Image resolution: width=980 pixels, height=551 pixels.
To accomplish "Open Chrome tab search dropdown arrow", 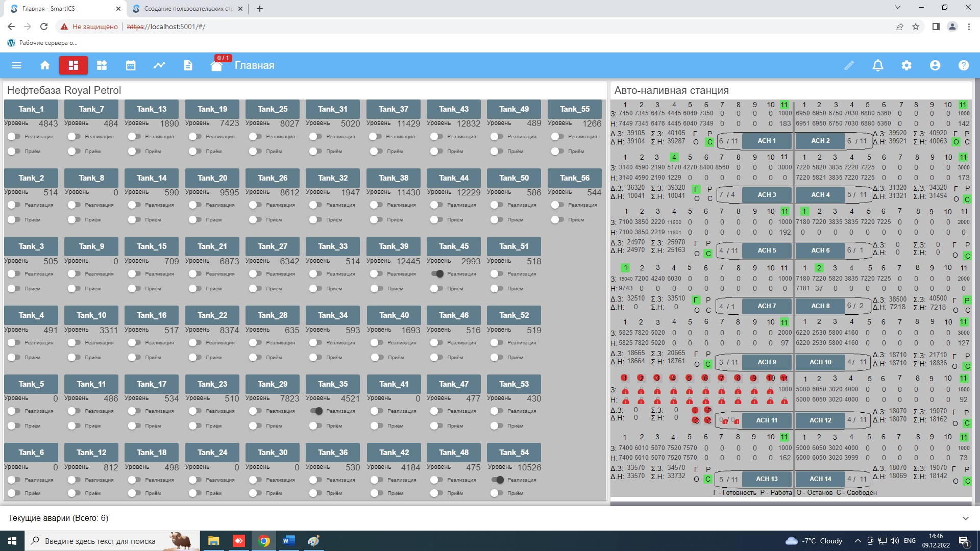I will [x=898, y=8].
